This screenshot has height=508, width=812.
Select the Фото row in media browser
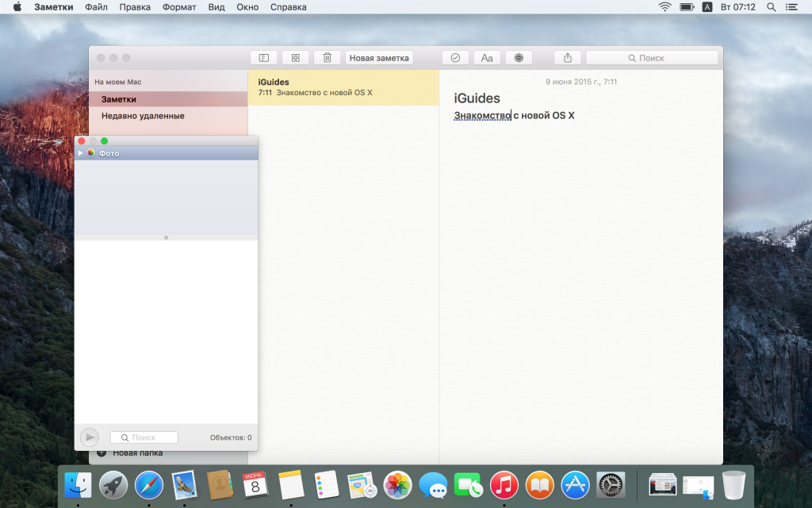166,153
